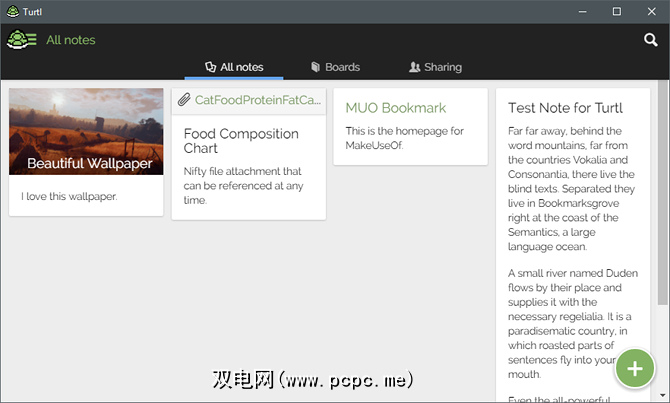Open the CatFoodProteinFatCa... attachment link
Image resolution: width=670 pixels, height=403 pixels.
click(257, 100)
